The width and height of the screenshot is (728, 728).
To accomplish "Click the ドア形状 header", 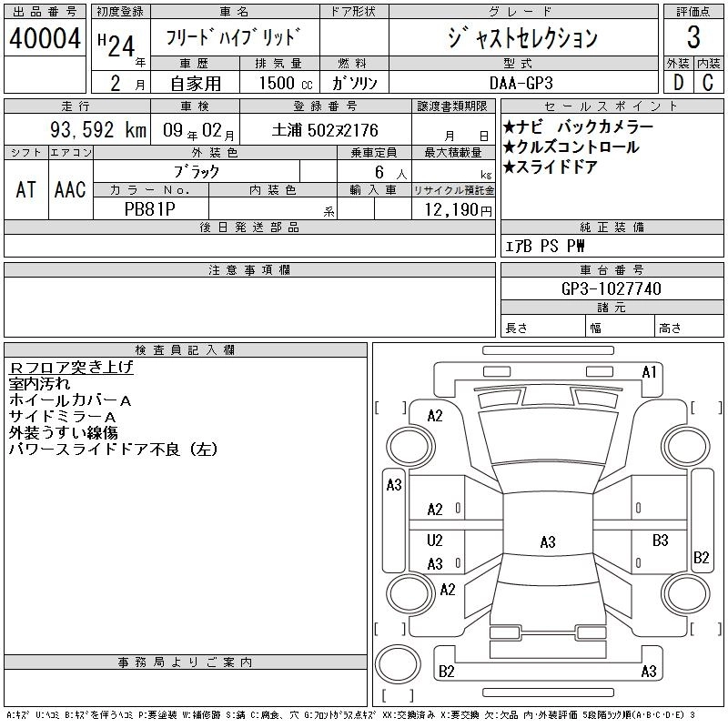I will pos(353,12).
